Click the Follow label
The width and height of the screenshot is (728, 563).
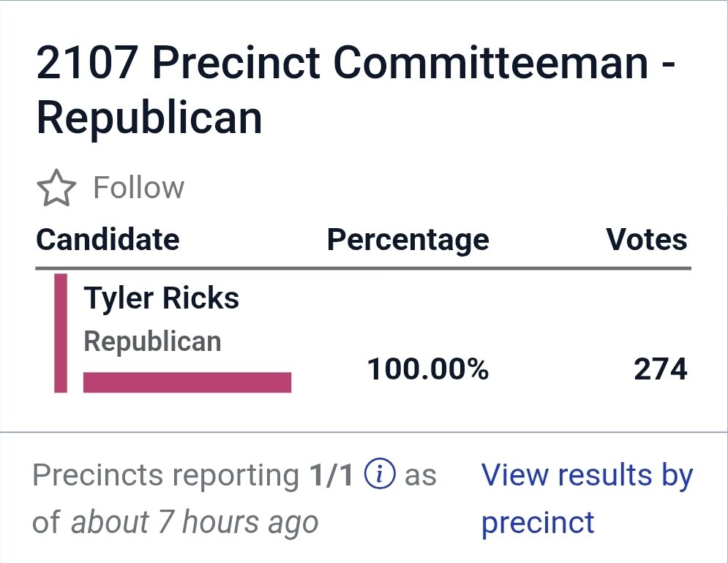click(139, 187)
